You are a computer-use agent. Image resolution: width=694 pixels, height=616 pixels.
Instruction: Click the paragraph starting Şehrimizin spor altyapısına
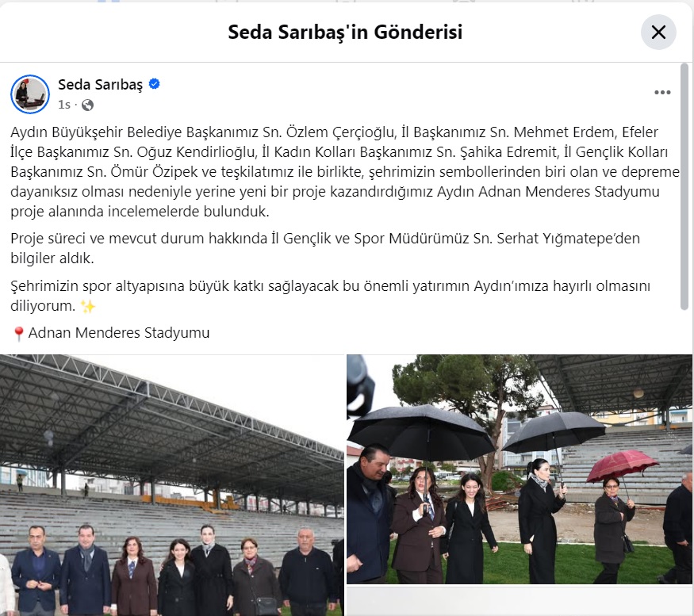point(330,296)
